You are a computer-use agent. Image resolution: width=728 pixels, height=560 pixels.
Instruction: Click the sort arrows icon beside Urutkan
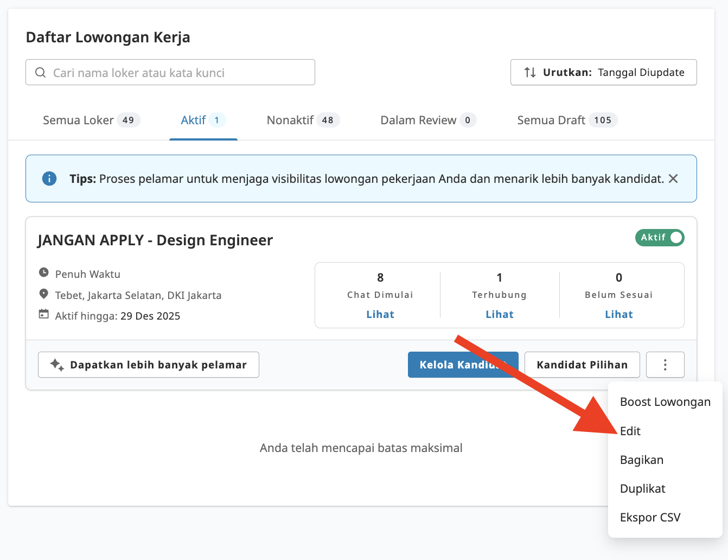(530, 73)
